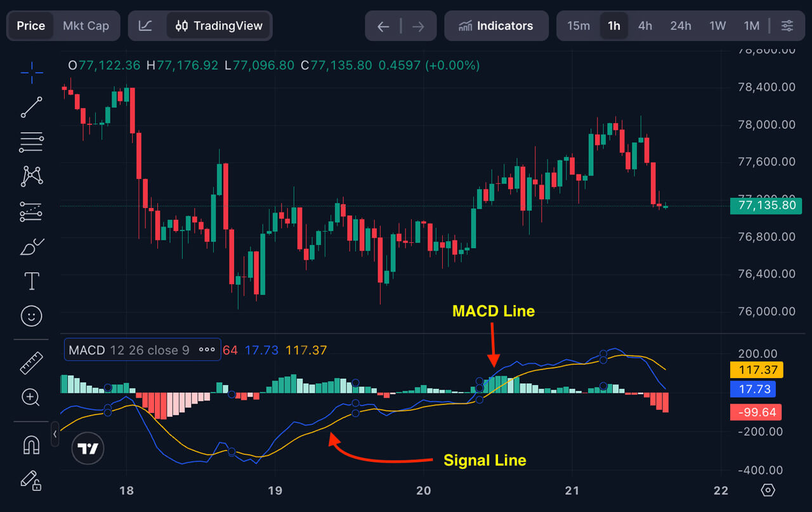Select the text annotation tool
This screenshot has height=512, width=812.
tap(32, 281)
